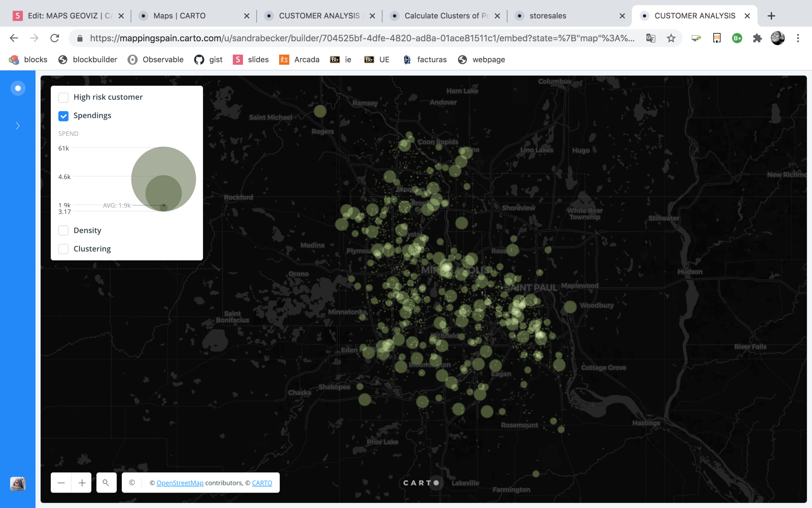Click the copyright attribution icon
The height and width of the screenshot is (508, 812).
[132, 483]
